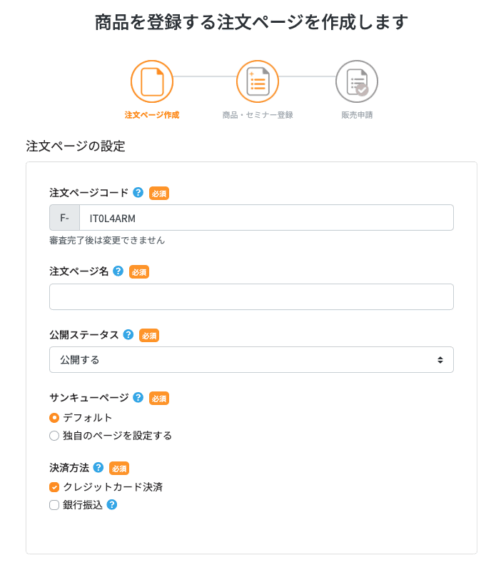501x565 pixels.
Task: Select 独自のページを設定する radio option
Action: point(54,436)
